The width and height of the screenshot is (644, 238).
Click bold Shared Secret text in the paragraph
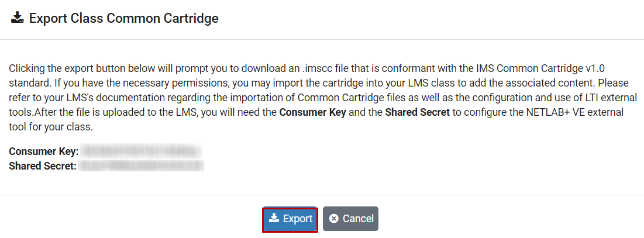(x=417, y=112)
